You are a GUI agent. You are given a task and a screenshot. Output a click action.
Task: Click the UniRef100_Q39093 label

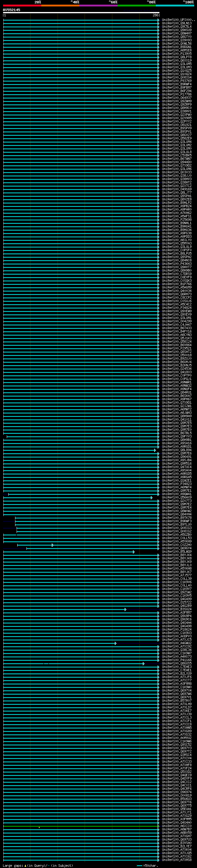(x=176, y=40)
